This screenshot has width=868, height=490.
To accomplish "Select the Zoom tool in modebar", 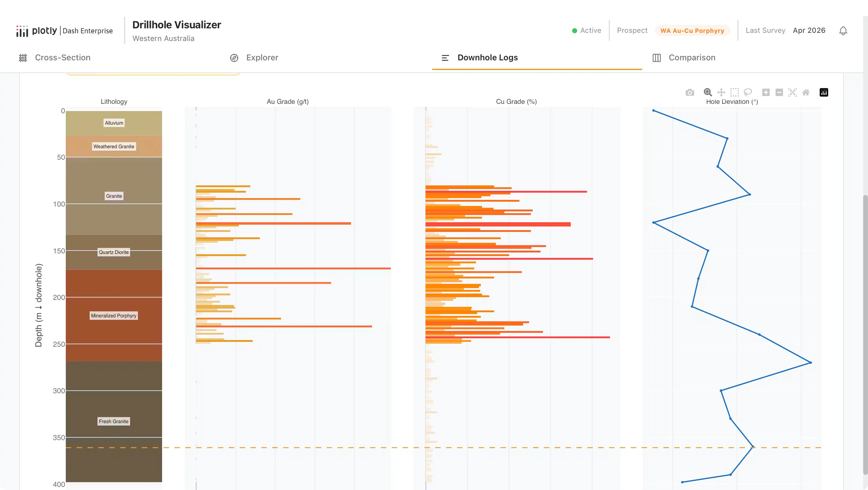I will pos(708,92).
